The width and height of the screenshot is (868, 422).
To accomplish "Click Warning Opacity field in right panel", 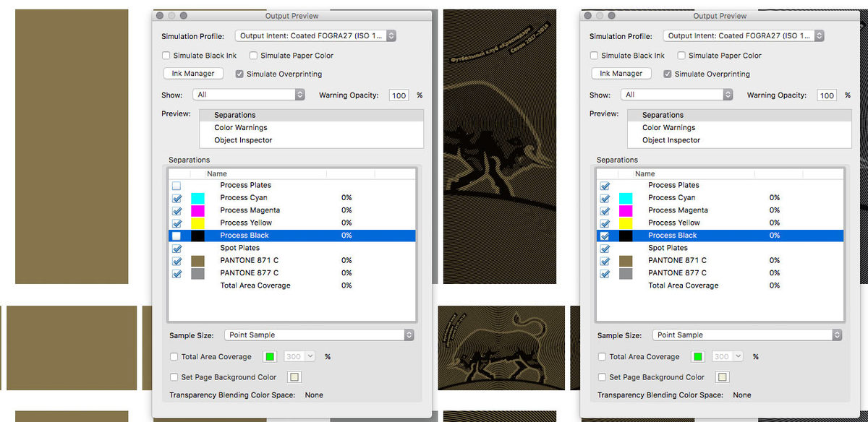I will point(827,95).
